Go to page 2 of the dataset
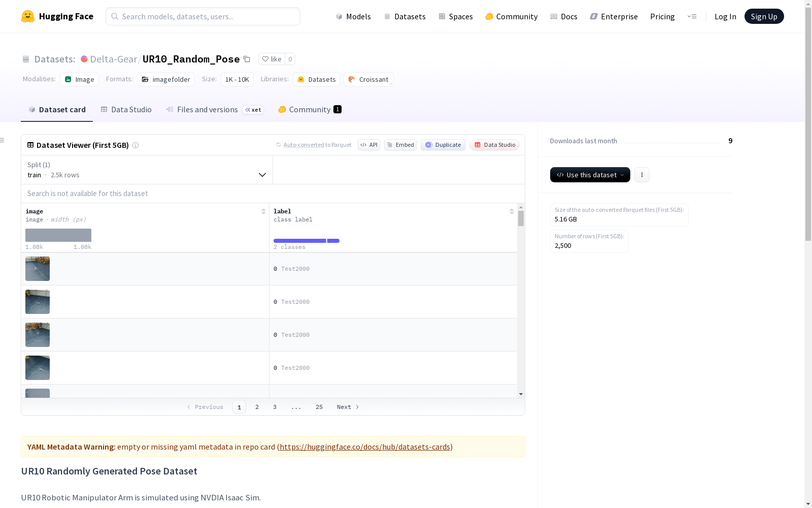The width and height of the screenshot is (812, 508). point(257,407)
